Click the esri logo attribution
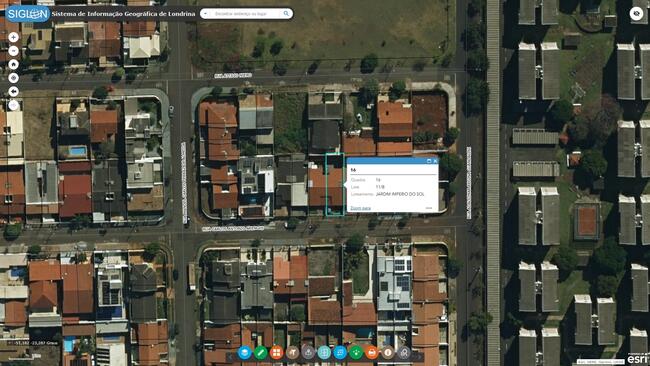This screenshot has height=366, width=650. (638, 358)
